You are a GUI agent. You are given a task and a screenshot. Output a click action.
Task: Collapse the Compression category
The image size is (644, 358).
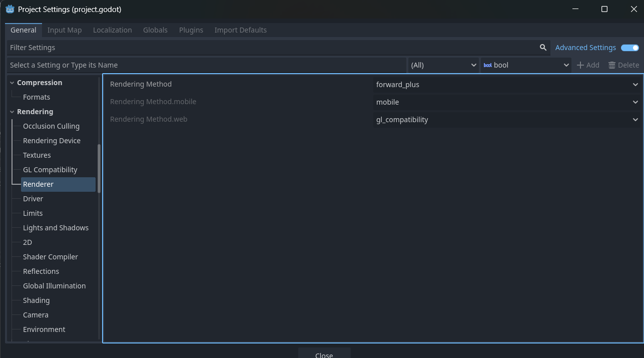coord(12,83)
